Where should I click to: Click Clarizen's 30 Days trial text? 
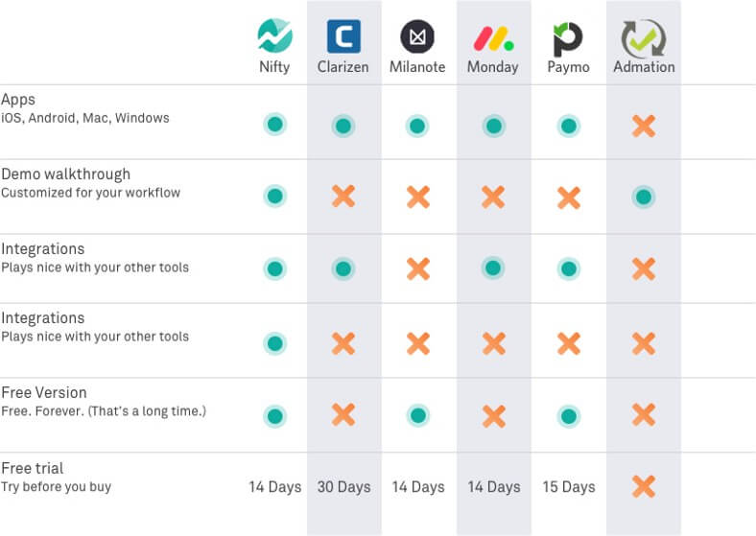(343, 487)
